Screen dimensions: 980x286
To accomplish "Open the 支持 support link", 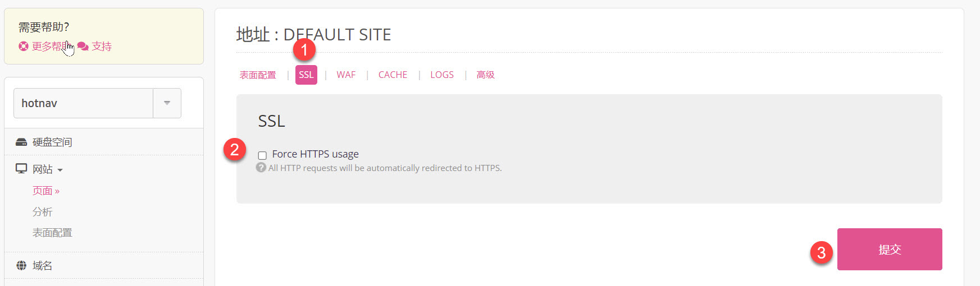I will click(102, 47).
